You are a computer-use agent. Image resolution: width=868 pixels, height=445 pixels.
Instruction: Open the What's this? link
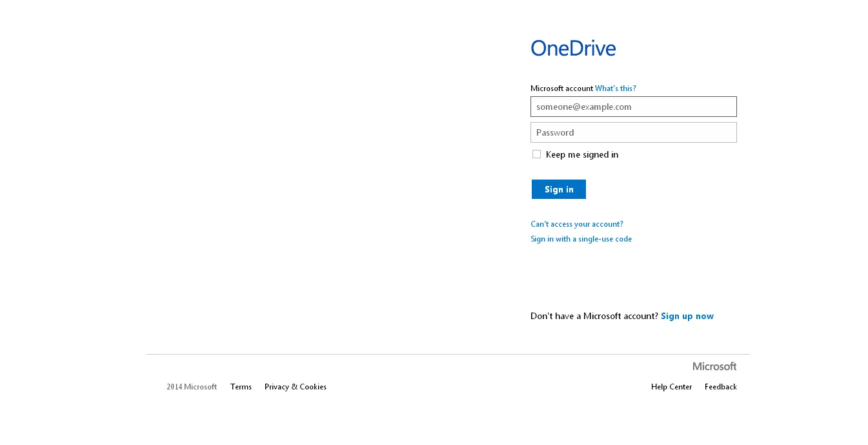pyautogui.click(x=615, y=88)
